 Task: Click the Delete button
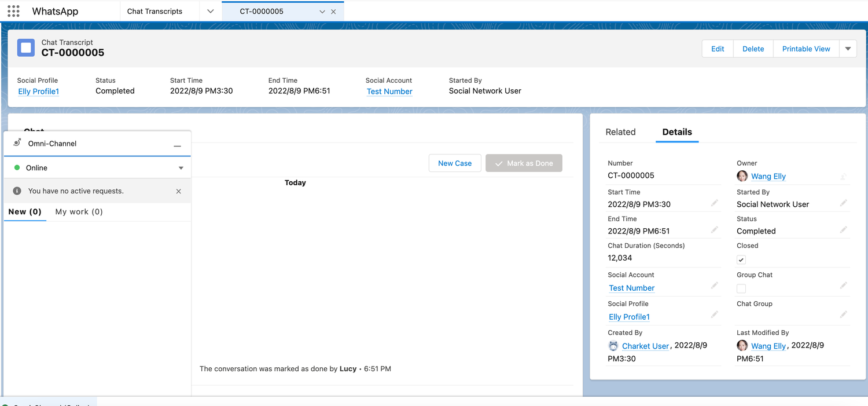pyautogui.click(x=753, y=49)
